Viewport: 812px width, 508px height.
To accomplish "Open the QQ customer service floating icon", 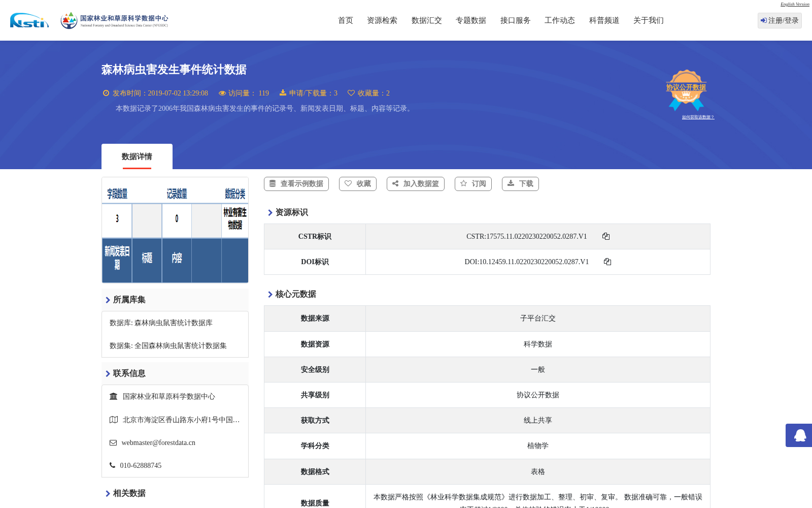I will coord(800,435).
